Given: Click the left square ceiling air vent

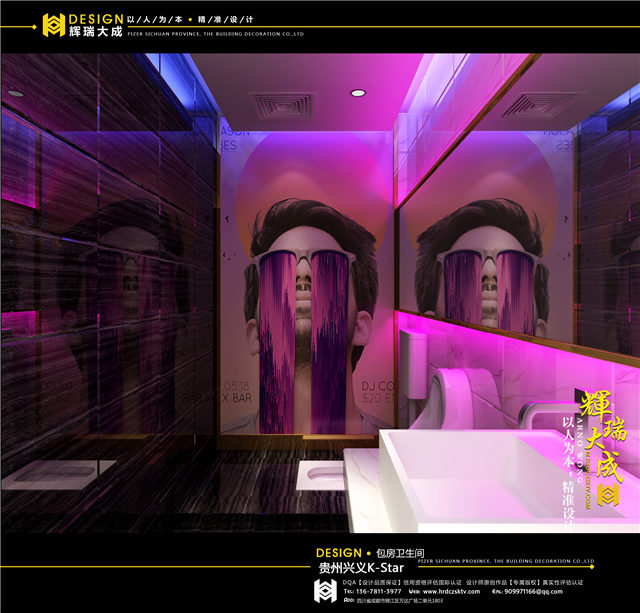Looking at the screenshot, I should (283, 106).
